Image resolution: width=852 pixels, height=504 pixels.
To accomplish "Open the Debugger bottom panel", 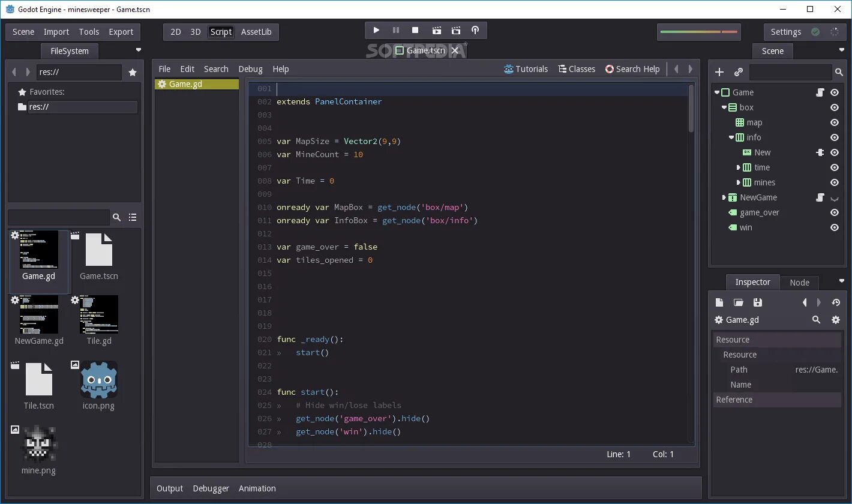I will tap(211, 488).
